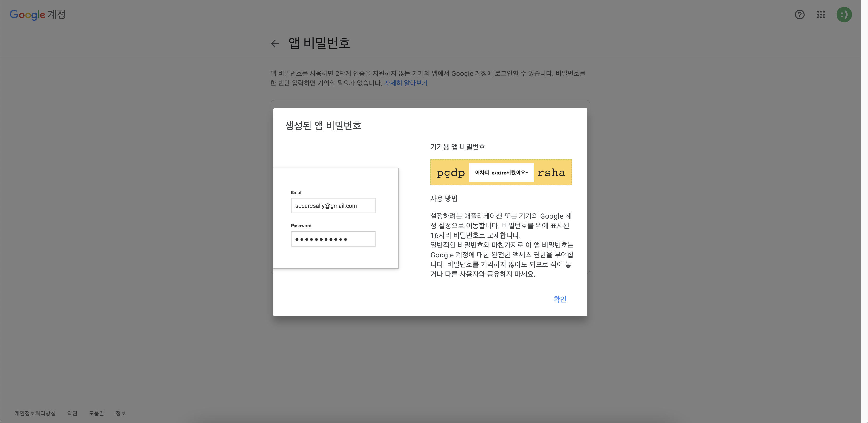Viewport: 868px width, 423px height.
Task: Click the 생성된 앱 비밀번호 dialog title
Action: pos(324,126)
